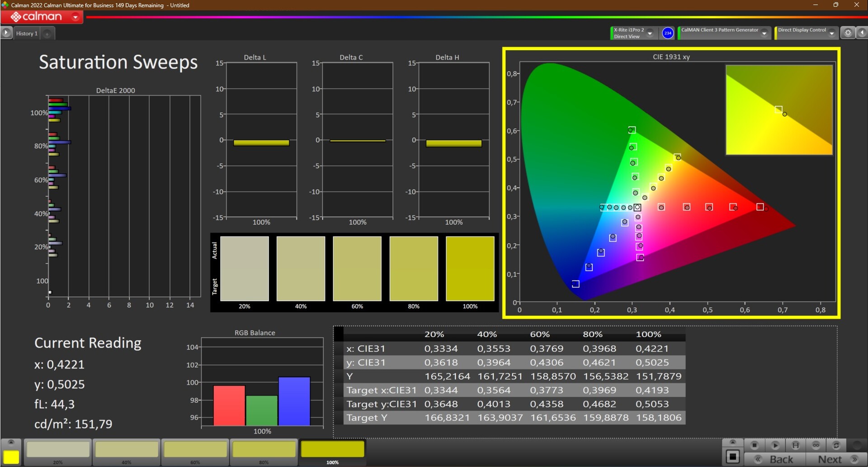This screenshot has width=868, height=467.
Task: Expand the CalMAN Client 3 Pattern Generator dropdown
Action: 764,33
